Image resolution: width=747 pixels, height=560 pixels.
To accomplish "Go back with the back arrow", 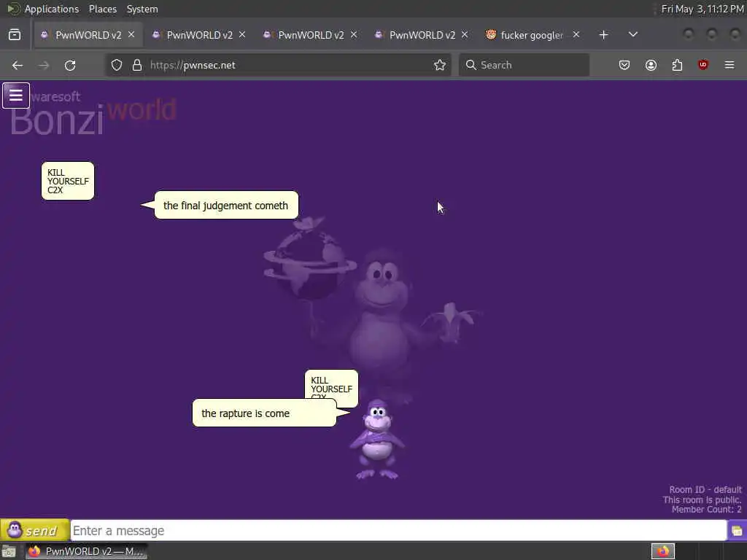I will 18,65.
